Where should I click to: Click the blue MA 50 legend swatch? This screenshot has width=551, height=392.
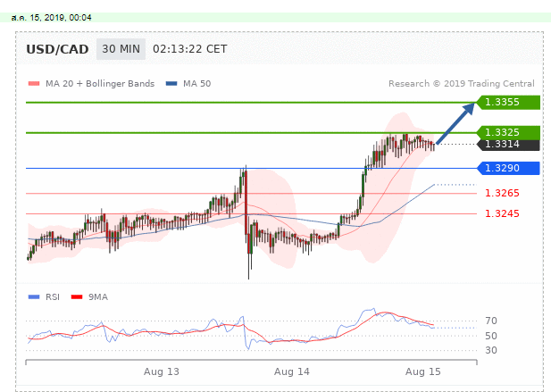[171, 84]
